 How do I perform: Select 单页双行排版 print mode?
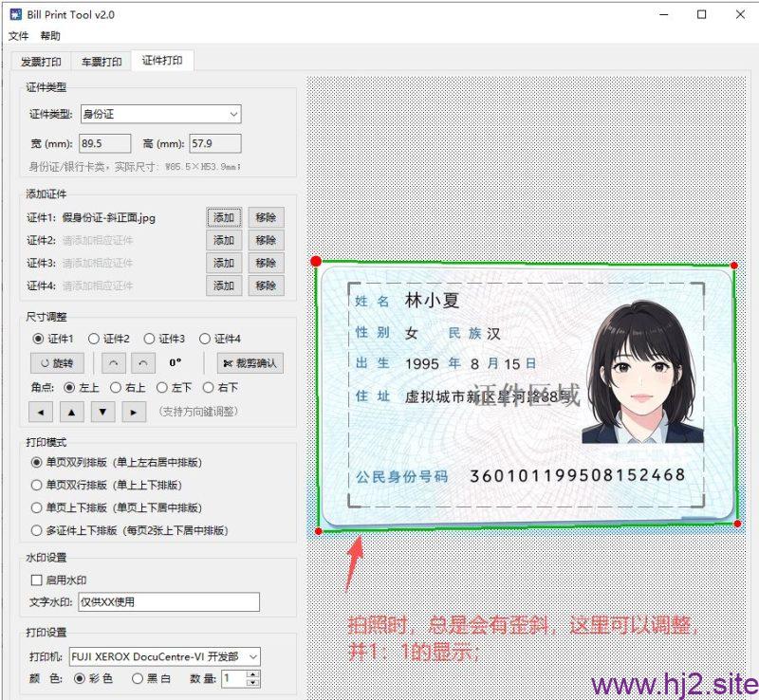[36, 485]
